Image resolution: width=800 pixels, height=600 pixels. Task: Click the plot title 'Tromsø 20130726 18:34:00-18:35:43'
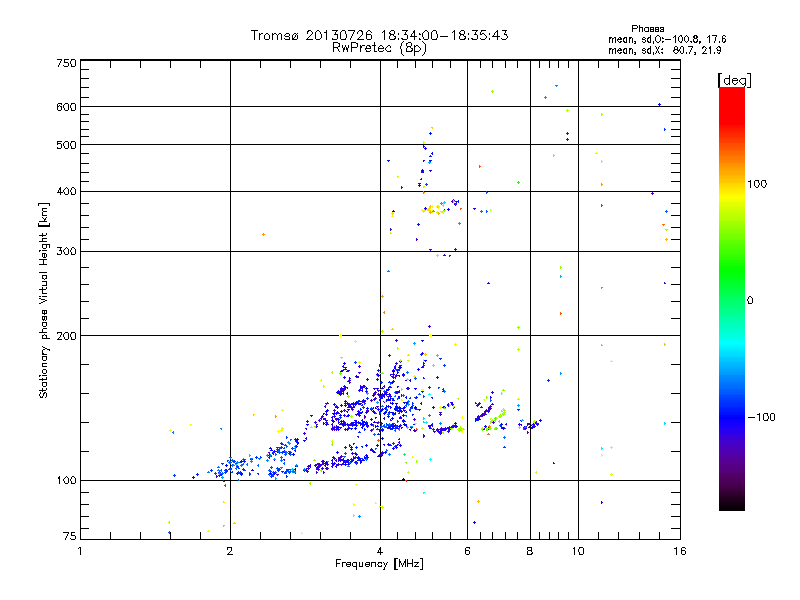pos(379,35)
